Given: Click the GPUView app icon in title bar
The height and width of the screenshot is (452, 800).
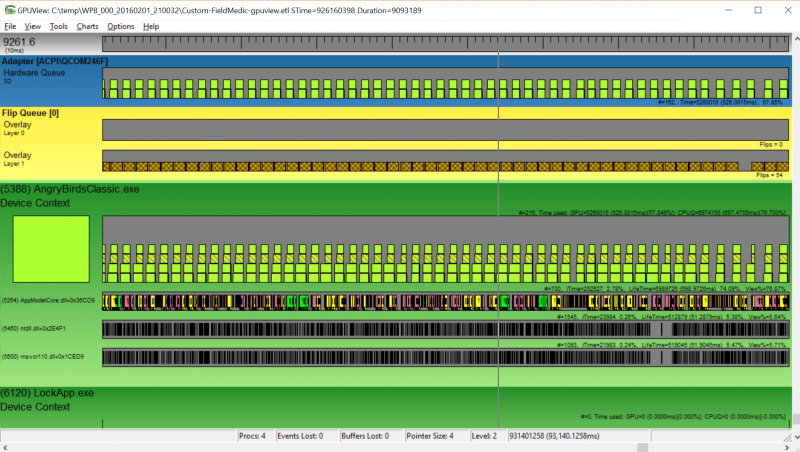Looking at the screenshot, I should 10,10.
